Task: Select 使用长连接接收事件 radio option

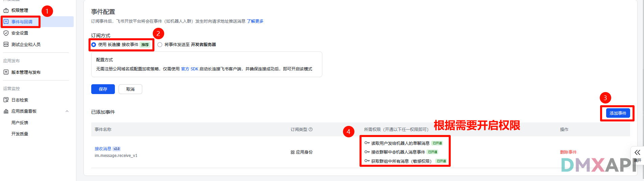Action: tap(94, 45)
